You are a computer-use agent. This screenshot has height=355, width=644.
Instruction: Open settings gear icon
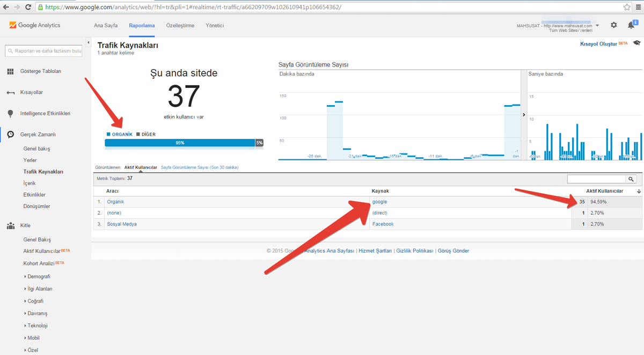[x=614, y=25]
